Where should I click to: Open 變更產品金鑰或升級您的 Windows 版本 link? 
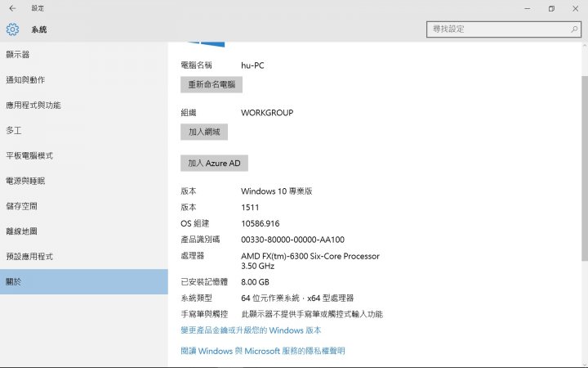pos(251,330)
